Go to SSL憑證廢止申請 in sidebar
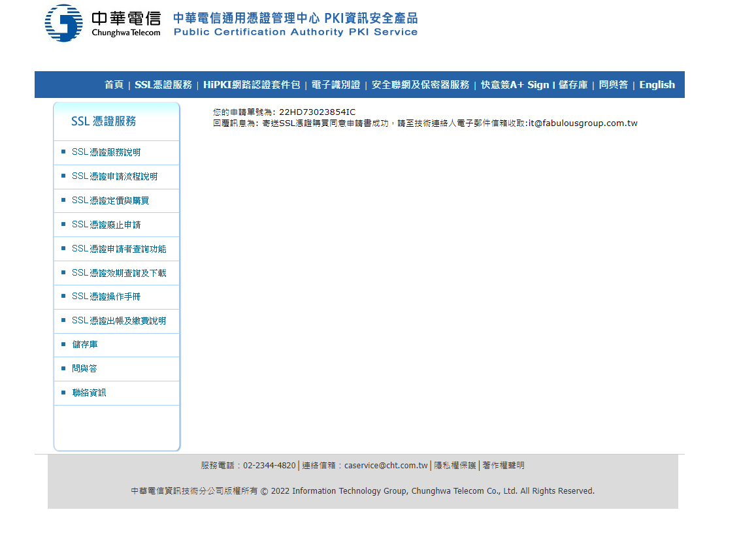The height and width of the screenshot is (546, 756). click(x=106, y=225)
